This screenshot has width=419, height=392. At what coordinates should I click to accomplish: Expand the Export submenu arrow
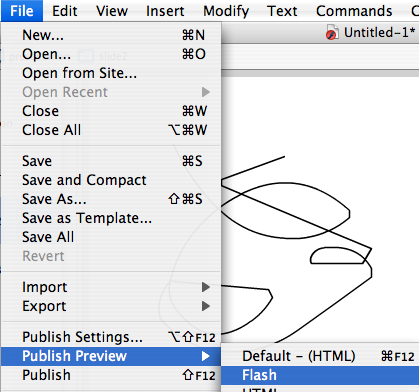click(x=206, y=306)
